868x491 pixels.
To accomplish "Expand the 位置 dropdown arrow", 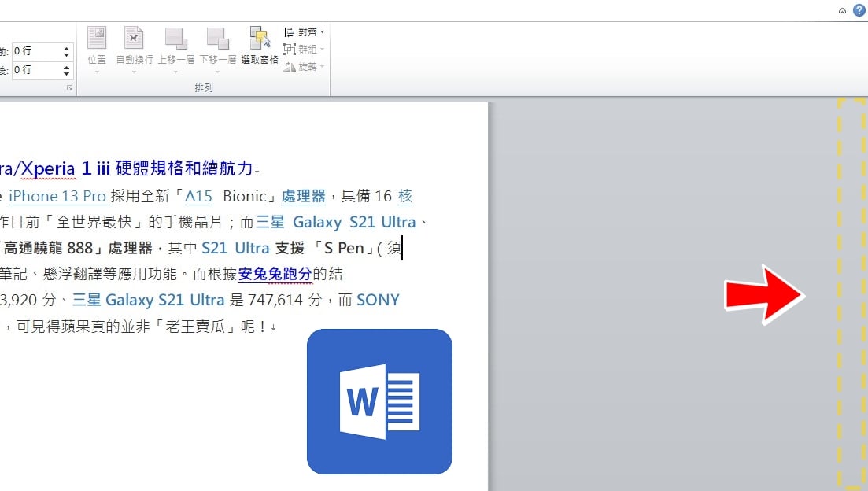I will [97, 72].
